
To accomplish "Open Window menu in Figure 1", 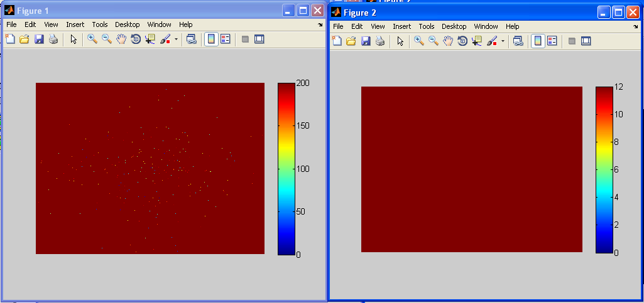I will 160,24.
